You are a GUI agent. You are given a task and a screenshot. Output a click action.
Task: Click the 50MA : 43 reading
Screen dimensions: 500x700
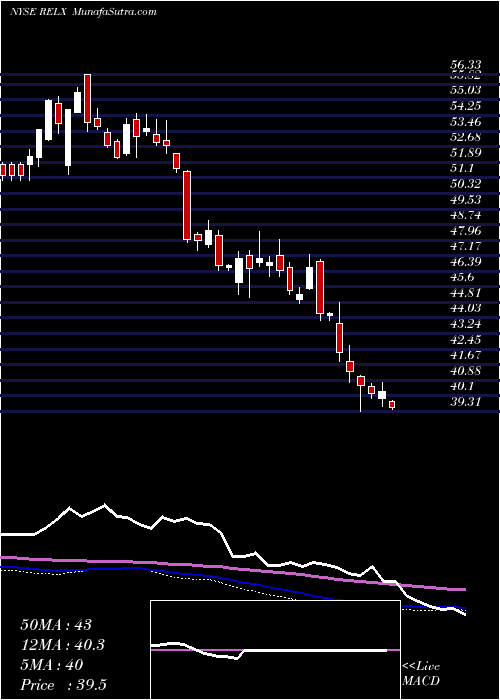click(56, 625)
